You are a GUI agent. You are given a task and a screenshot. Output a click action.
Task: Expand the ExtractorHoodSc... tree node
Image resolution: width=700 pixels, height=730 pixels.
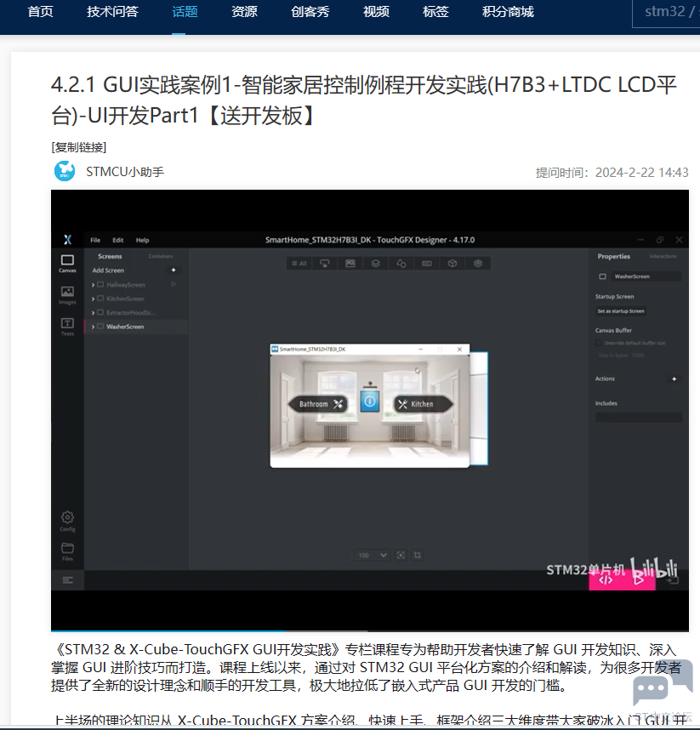click(93, 313)
